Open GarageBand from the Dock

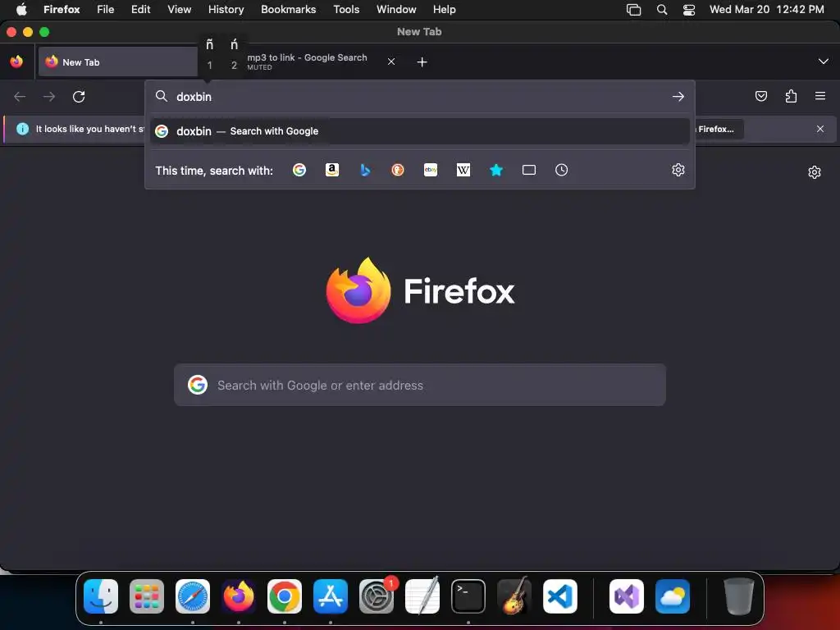coord(514,596)
